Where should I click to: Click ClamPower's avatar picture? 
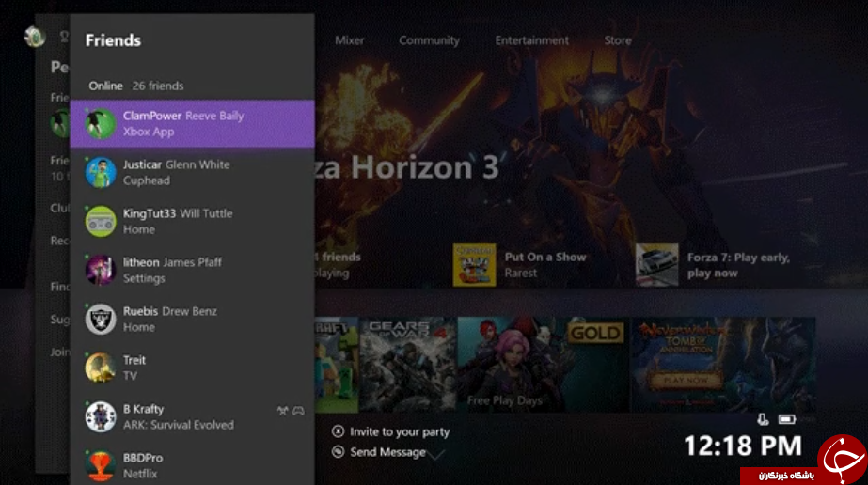(x=101, y=124)
